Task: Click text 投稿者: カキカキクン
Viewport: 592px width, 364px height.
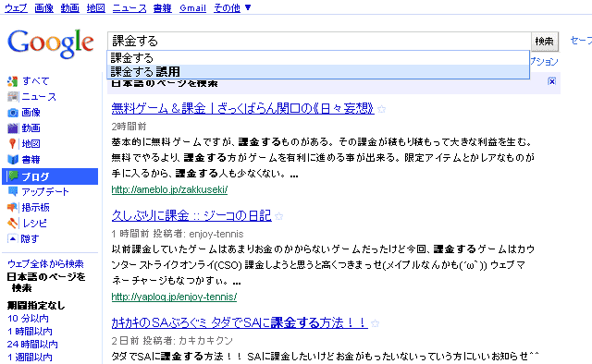Action: click(188, 341)
